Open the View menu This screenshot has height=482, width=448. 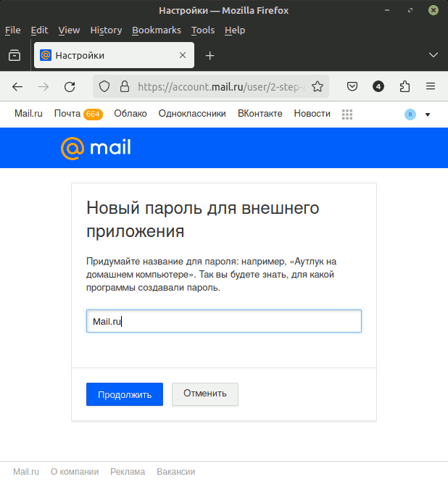[69, 30]
